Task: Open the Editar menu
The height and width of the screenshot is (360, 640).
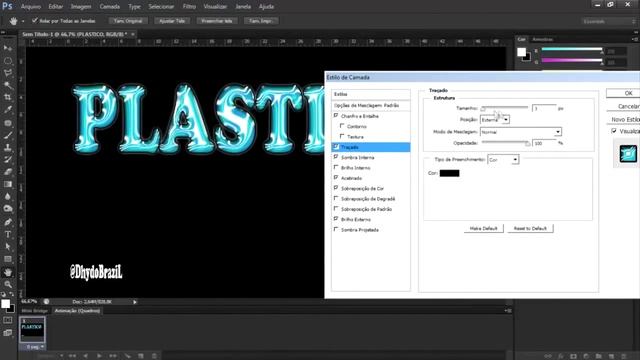Action: click(x=56, y=7)
